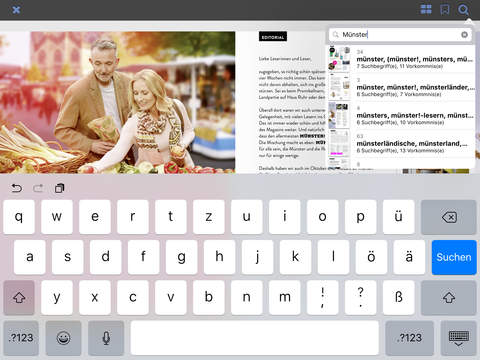The width and height of the screenshot is (480, 360).
Task: Tap the undo arrow above keyboard
Action: coord(16,188)
